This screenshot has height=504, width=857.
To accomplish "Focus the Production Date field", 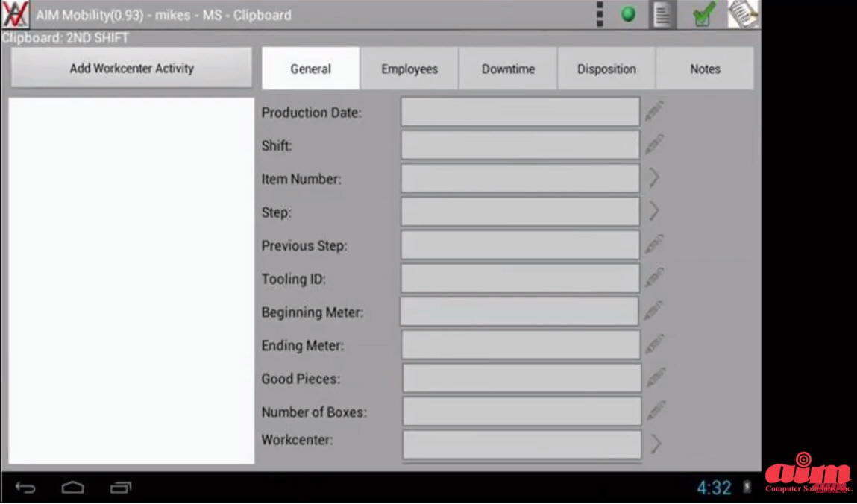I will point(521,111).
